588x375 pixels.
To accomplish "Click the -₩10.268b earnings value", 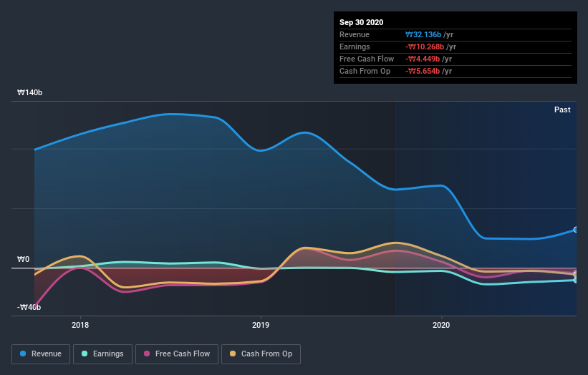I will click(x=425, y=47).
